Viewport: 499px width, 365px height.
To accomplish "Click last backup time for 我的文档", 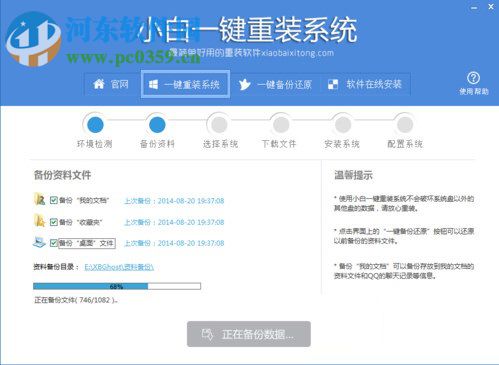I will (x=174, y=201).
